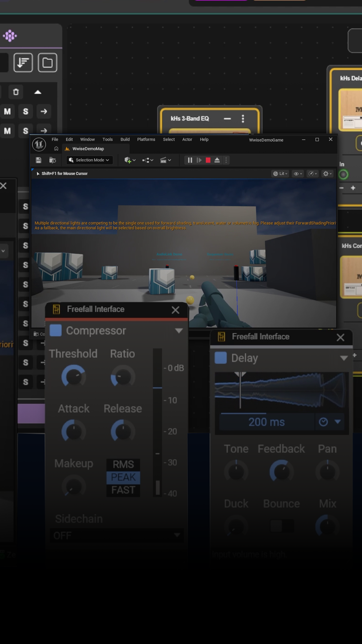Select RMS detection mode
Screen dimensions: 362x644
click(123, 465)
